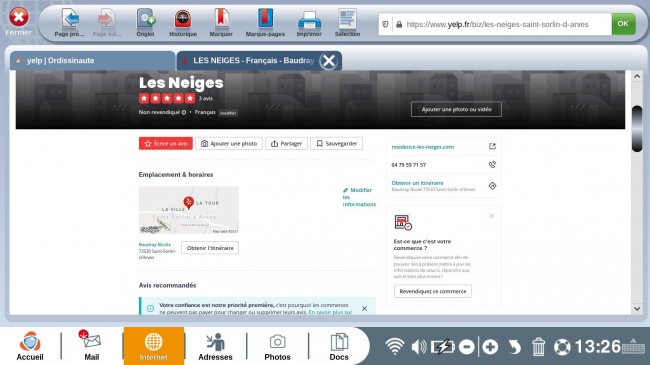Click the Baudray Nicole address link
The width and height of the screenshot is (650, 365).
155,245
